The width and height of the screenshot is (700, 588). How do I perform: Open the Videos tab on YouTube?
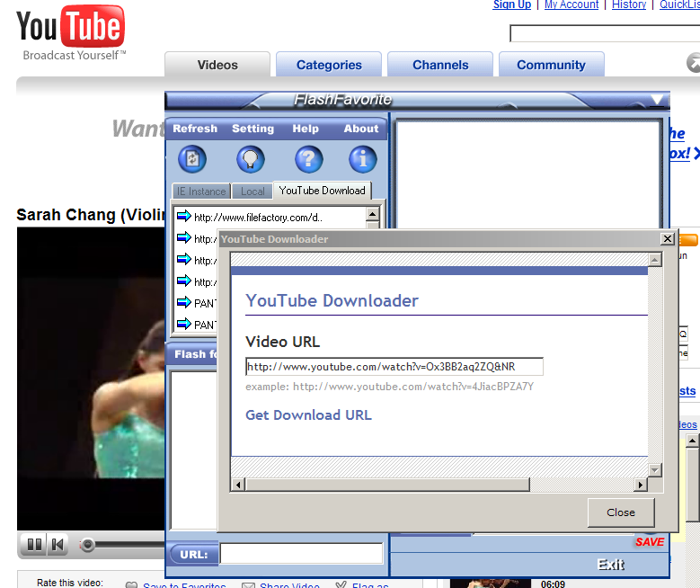click(x=217, y=65)
